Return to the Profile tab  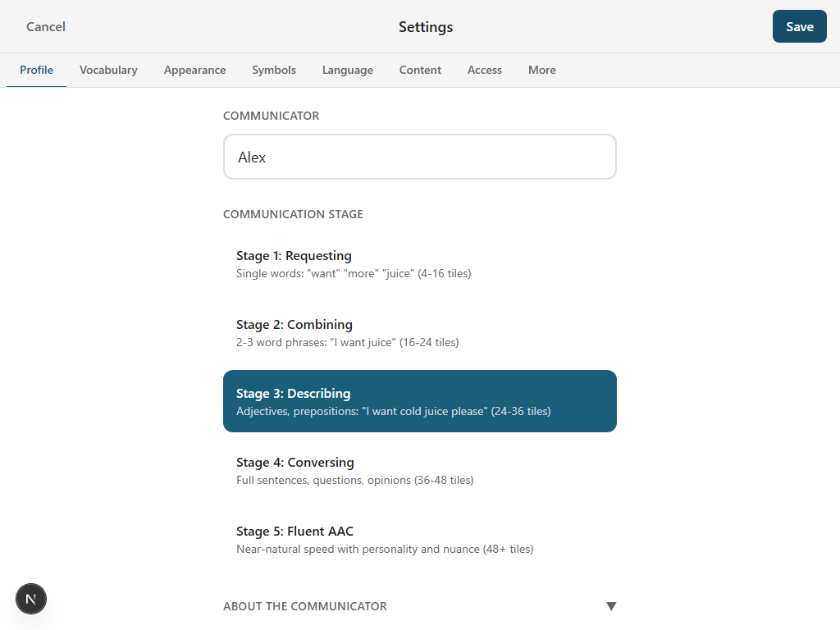(x=36, y=70)
